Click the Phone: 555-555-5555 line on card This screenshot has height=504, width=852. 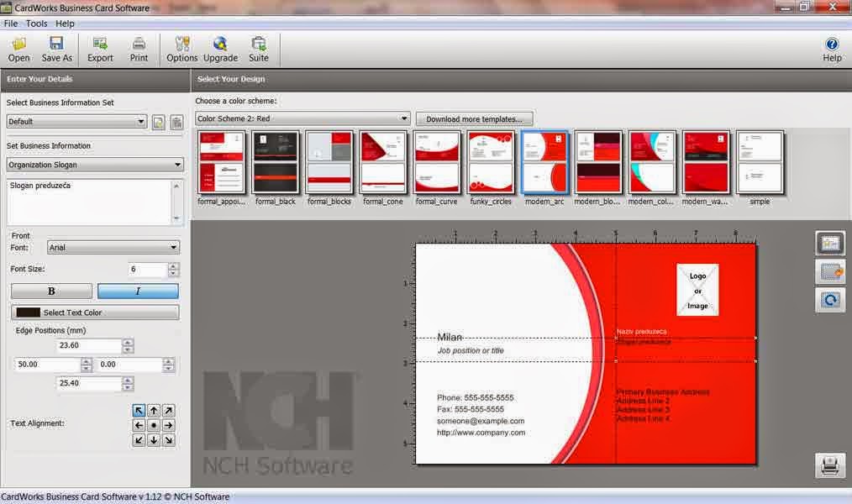coord(475,397)
